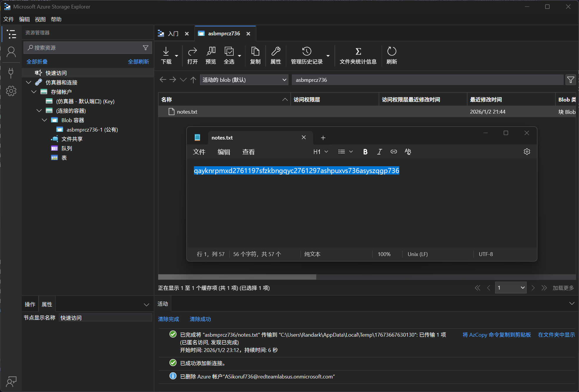Open the View menu in Storage Explorer

coord(40,19)
